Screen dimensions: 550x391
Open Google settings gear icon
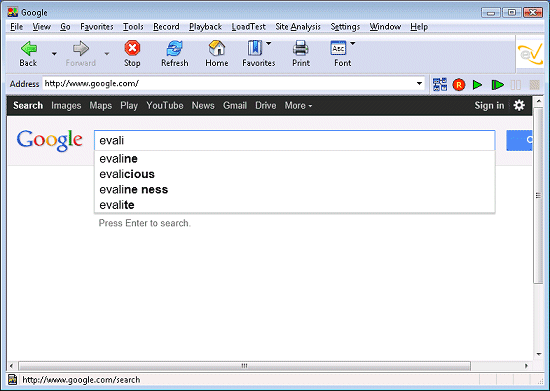click(519, 105)
